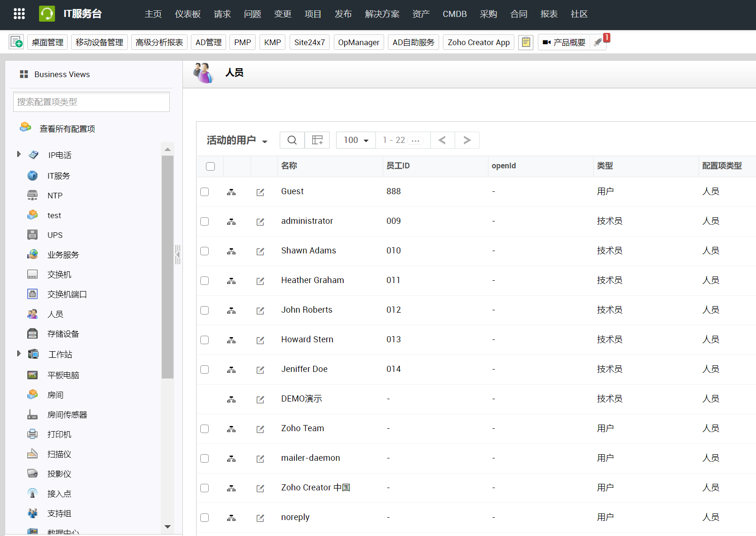Open relationship map icon for Guest row
Image resolution: width=756 pixels, height=536 pixels.
click(x=231, y=192)
